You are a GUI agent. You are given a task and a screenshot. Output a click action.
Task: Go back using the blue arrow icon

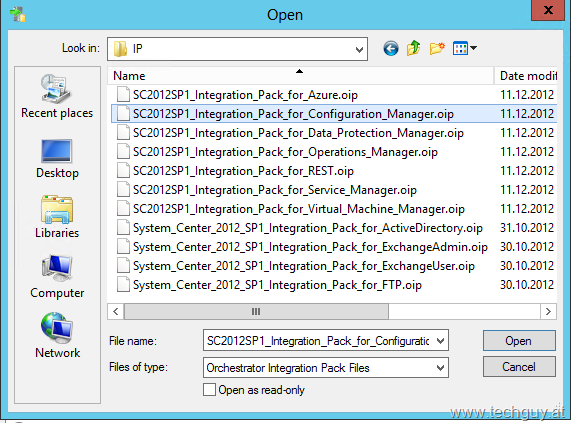(391, 48)
